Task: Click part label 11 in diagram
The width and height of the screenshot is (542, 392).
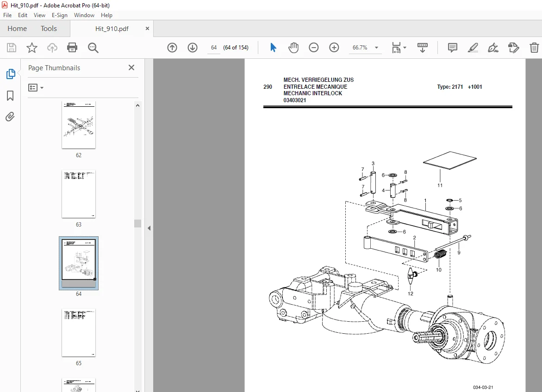Action: pos(440,185)
